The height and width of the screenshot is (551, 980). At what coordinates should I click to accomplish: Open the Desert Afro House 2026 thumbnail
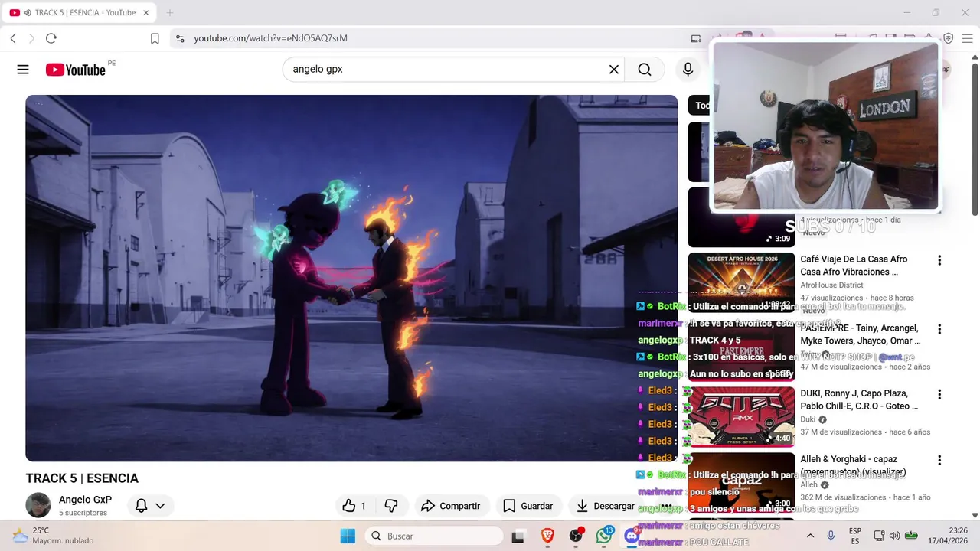(741, 282)
